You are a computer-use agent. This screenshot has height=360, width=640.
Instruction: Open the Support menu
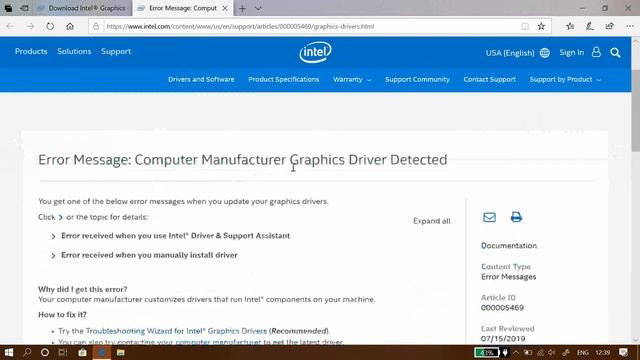116,51
